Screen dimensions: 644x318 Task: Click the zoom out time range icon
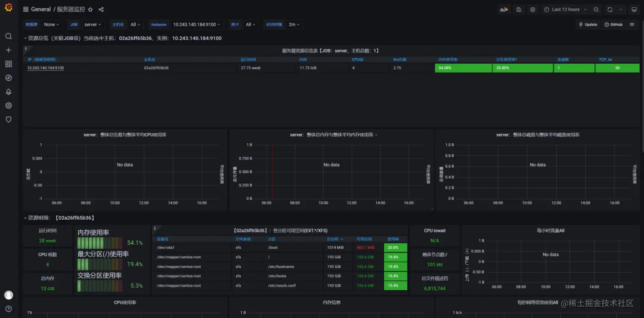click(x=596, y=10)
